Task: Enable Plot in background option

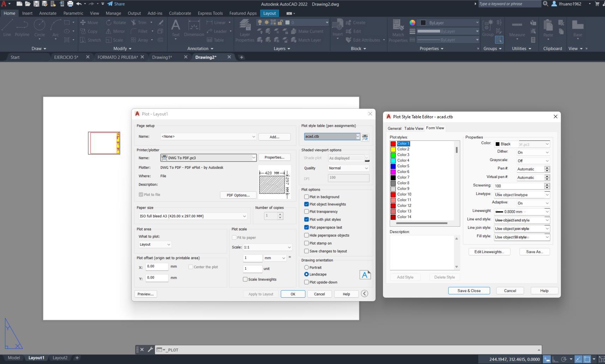Action: 306,197
